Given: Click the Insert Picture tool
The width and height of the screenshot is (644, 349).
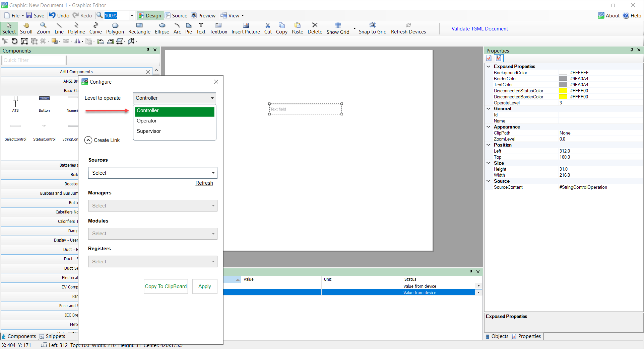Looking at the screenshot, I should [x=246, y=28].
